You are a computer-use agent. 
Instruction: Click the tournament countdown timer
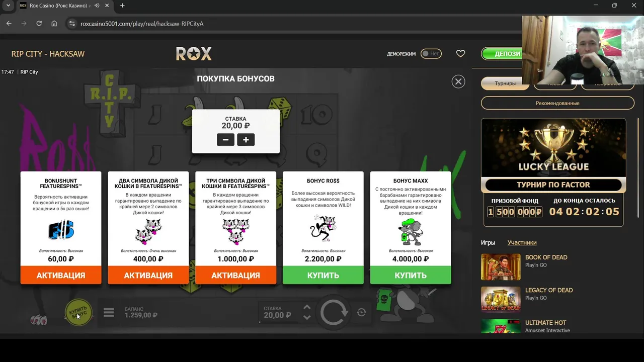pyautogui.click(x=584, y=212)
